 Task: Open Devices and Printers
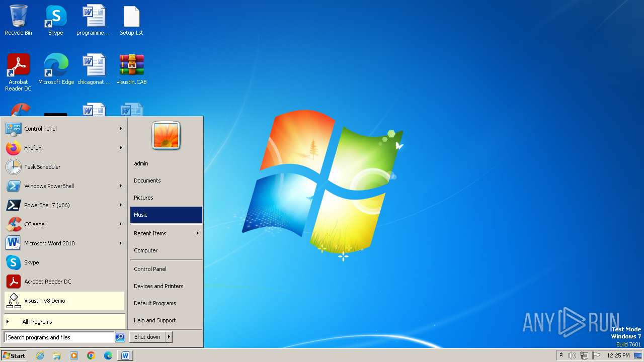(166, 286)
